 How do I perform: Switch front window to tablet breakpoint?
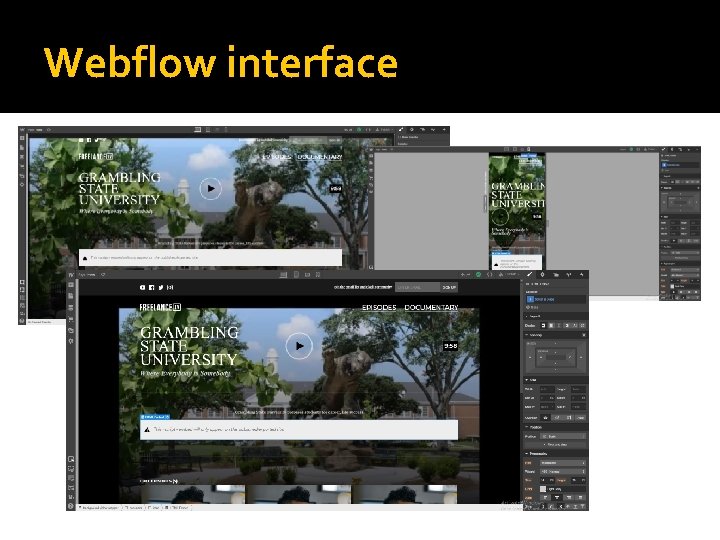(x=296, y=275)
